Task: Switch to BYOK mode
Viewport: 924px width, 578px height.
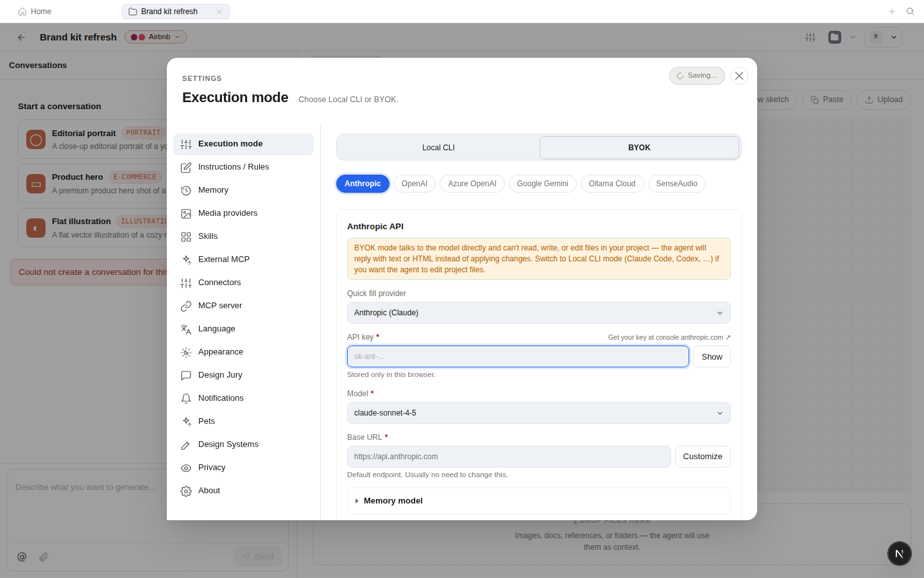Action: coord(639,148)
